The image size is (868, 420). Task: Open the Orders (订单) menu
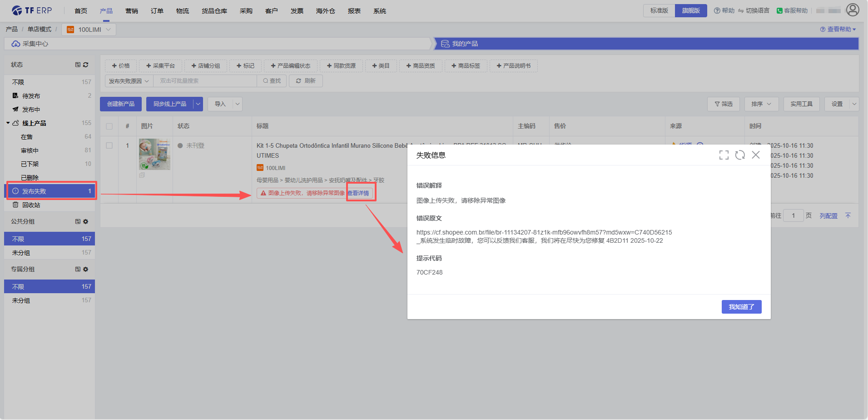pos(157,11)
